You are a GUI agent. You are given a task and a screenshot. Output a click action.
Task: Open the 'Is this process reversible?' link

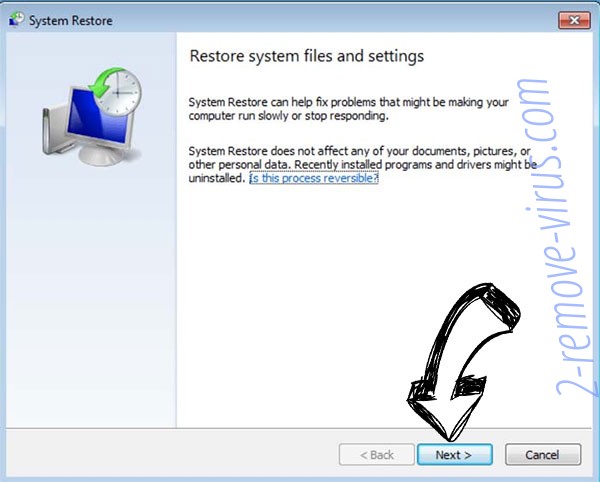pyautogui.click(x=314, y=178)
